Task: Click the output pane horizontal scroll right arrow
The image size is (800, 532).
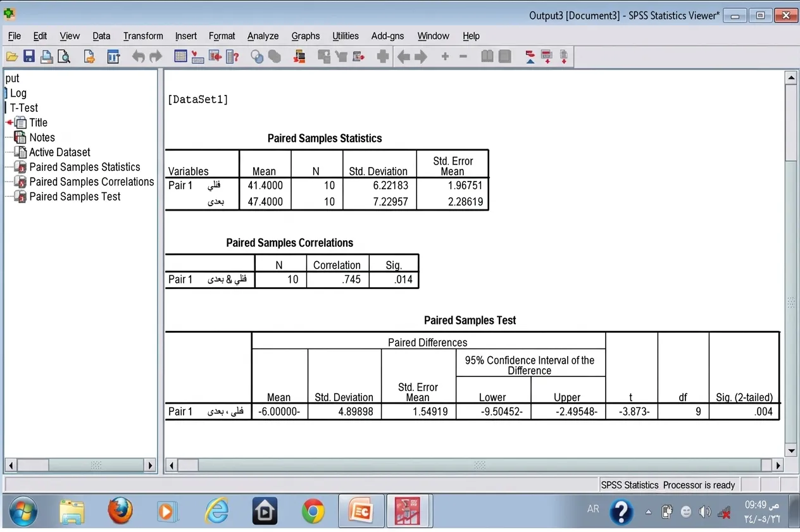Action: [x=778, y=466]
